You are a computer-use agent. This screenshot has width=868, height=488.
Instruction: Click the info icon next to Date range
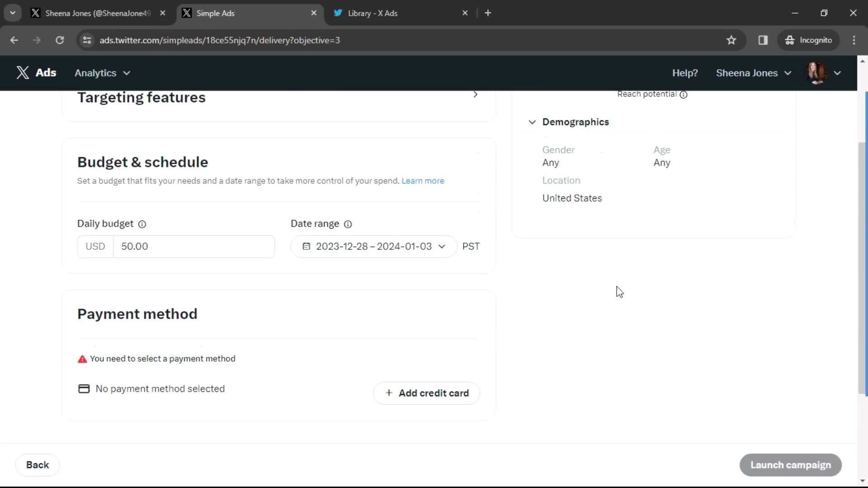coord(348,224)
